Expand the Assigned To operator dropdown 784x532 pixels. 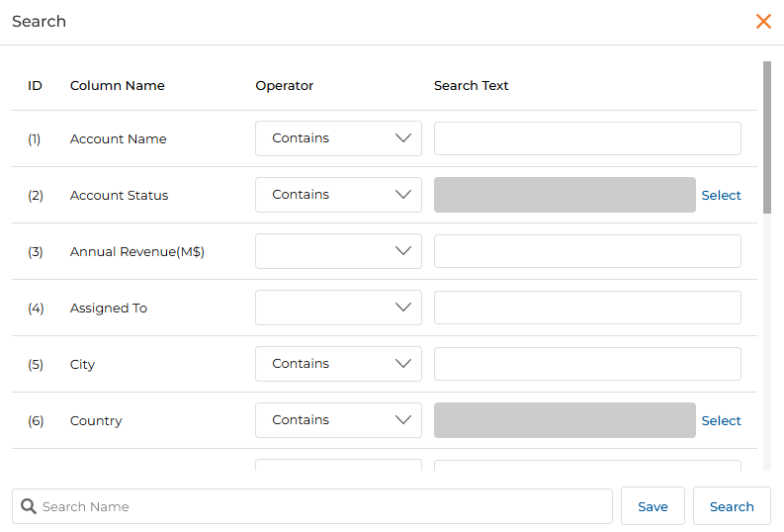tap(338, 308)
